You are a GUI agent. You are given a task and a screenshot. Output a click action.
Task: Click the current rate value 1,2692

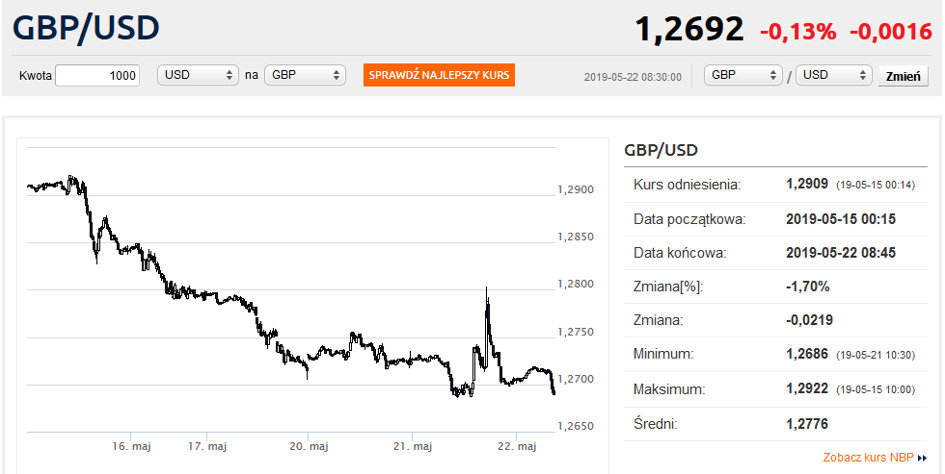pos(690,30)
